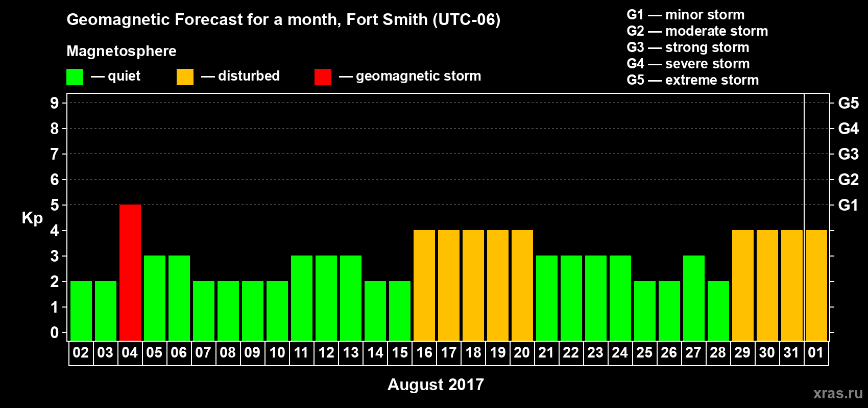Screen dimensions: 868x408
Task: Click the green bar for day 11
Action: point(302,298)
